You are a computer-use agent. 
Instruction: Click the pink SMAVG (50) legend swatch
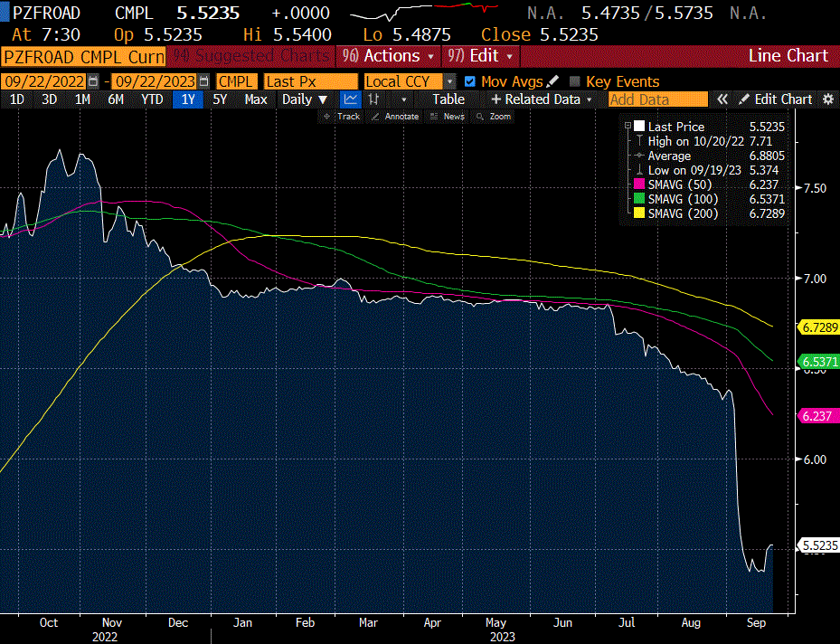[639, 185]
